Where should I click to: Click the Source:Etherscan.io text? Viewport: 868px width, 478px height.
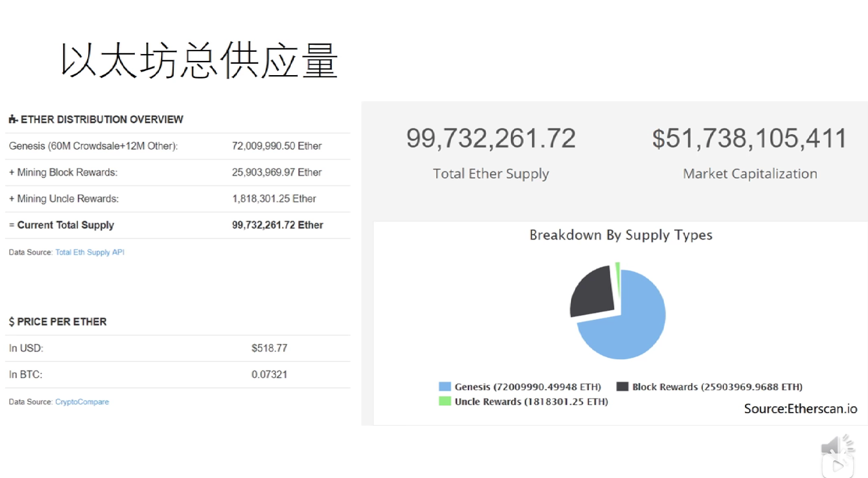point(800,409)
